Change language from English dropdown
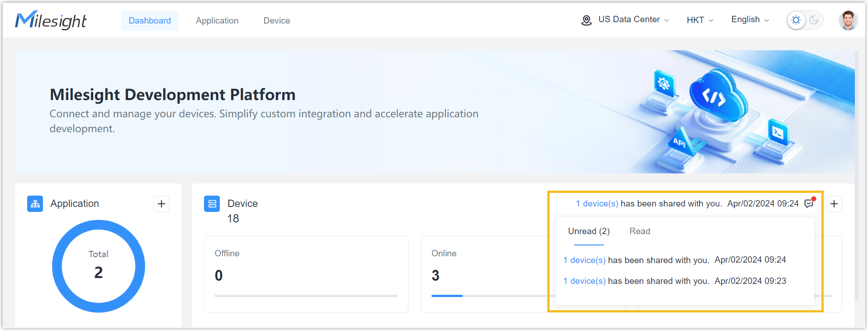Screen dimensions: 868x331 pyautogui.click(x=750, y=19)
